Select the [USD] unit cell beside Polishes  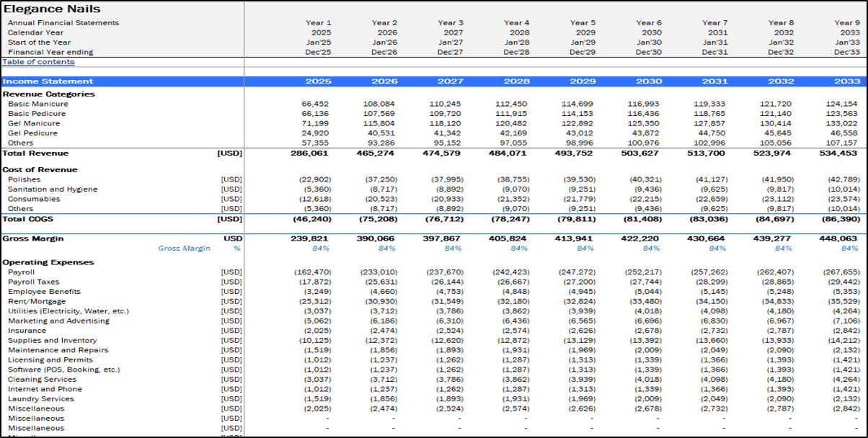231,179
